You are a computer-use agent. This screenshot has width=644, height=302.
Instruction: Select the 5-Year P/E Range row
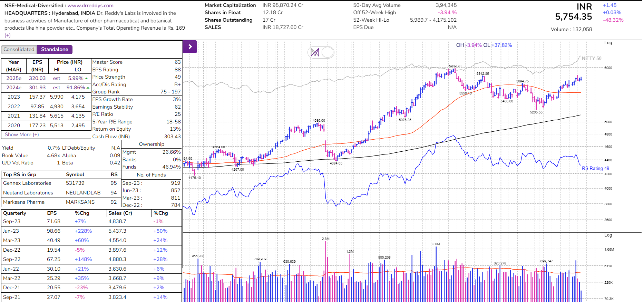pyautogui.click(x=136, y=122)
